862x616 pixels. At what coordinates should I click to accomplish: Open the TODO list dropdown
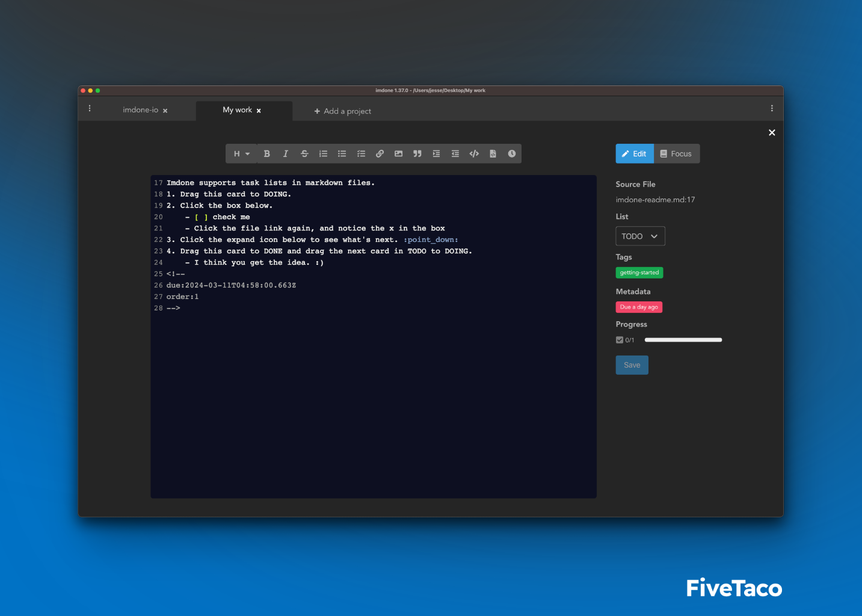[x=640, y=236]
